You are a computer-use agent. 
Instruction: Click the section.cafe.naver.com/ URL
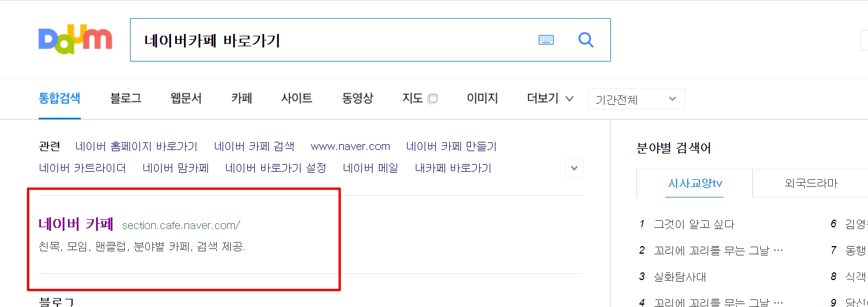(181, 226)
